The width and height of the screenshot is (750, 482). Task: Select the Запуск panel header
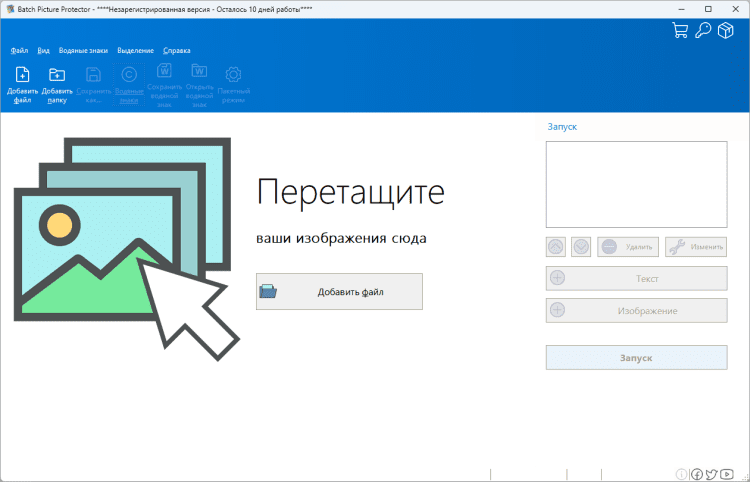coord(562,127)
